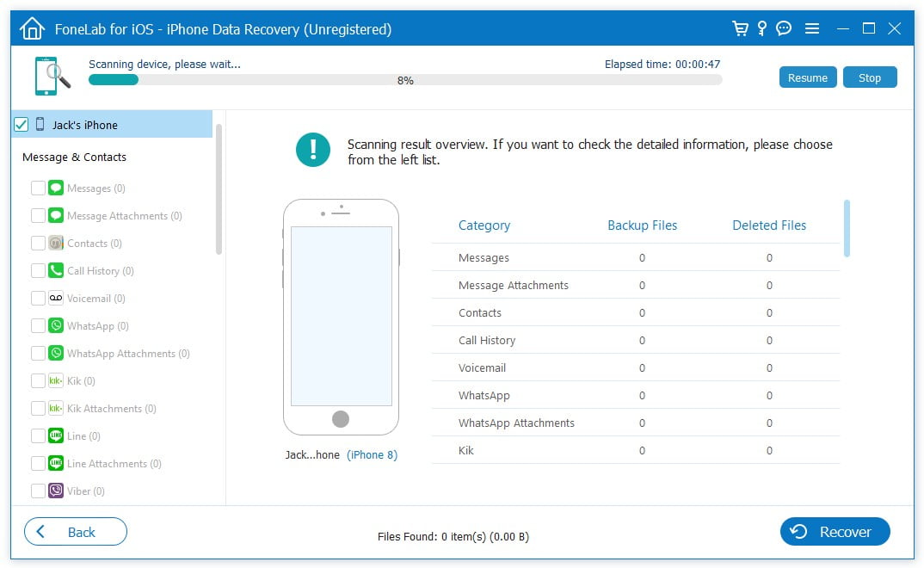Click the small phone icon beside Jack's iPhone
Viewport: 924px width, 568px height.
[x=40, y=124]
